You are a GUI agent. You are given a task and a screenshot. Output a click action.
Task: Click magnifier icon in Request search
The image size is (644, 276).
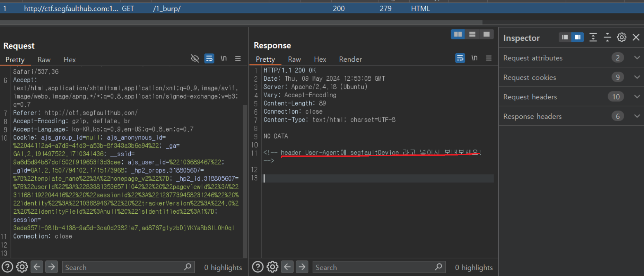click(188, 267)
